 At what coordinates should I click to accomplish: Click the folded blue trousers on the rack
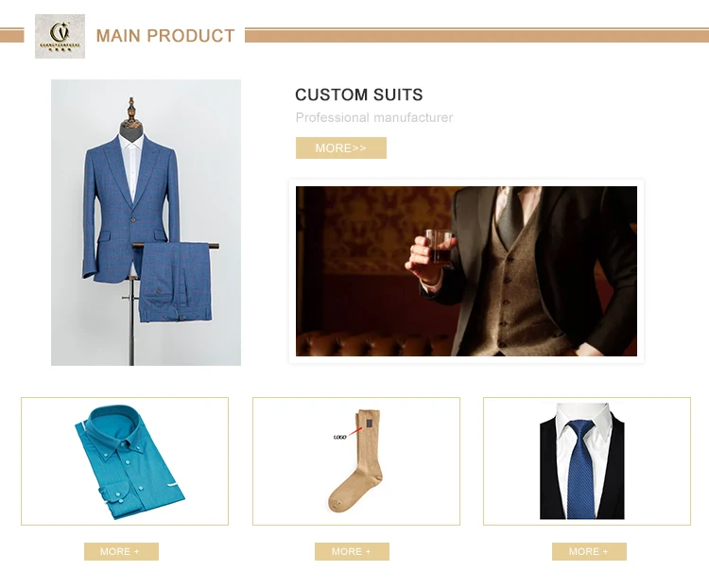click(176, 283)
